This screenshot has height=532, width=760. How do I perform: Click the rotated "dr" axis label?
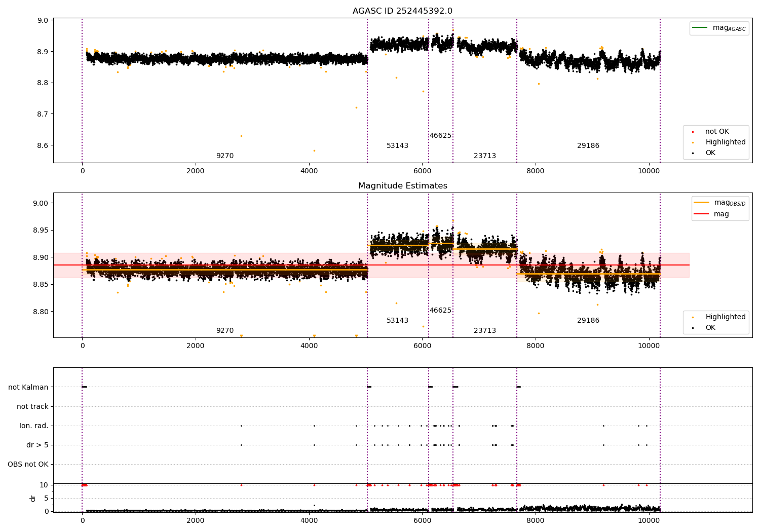click(x=33, y=498)
